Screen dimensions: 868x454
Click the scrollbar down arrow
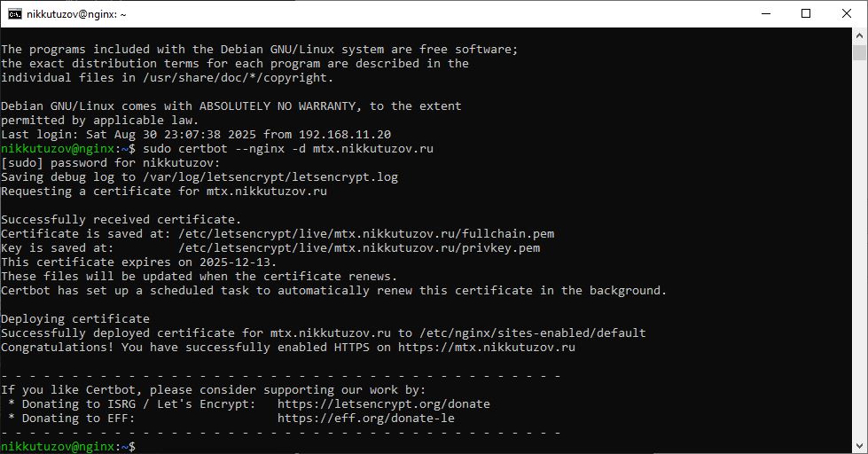tap(859, 445)
